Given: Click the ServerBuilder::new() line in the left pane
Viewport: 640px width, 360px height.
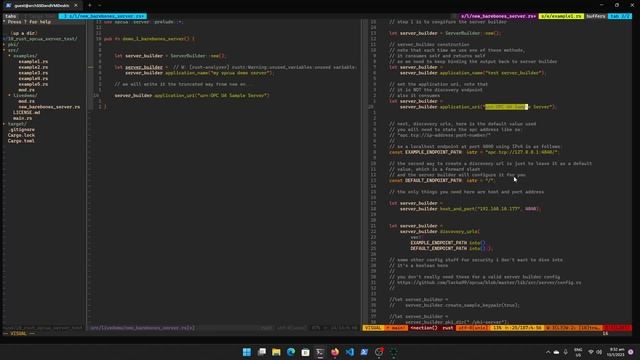Looking at the screenshot, I should point(170,56).
